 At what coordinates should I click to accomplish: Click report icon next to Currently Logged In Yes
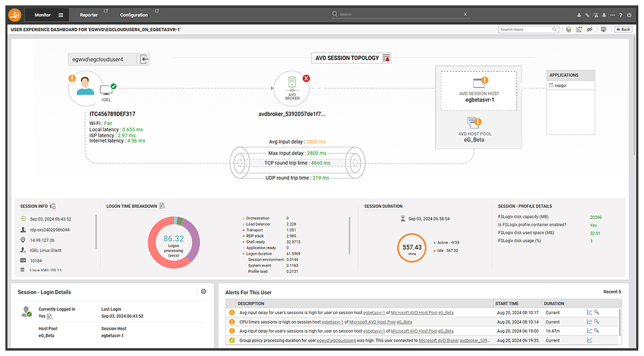[49, 317]
